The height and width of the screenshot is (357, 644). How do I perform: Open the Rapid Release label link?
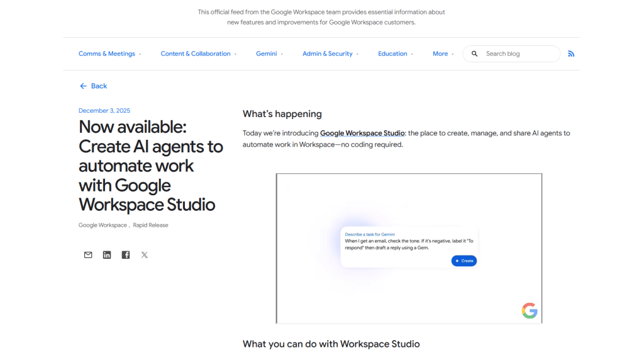point(150,225)
